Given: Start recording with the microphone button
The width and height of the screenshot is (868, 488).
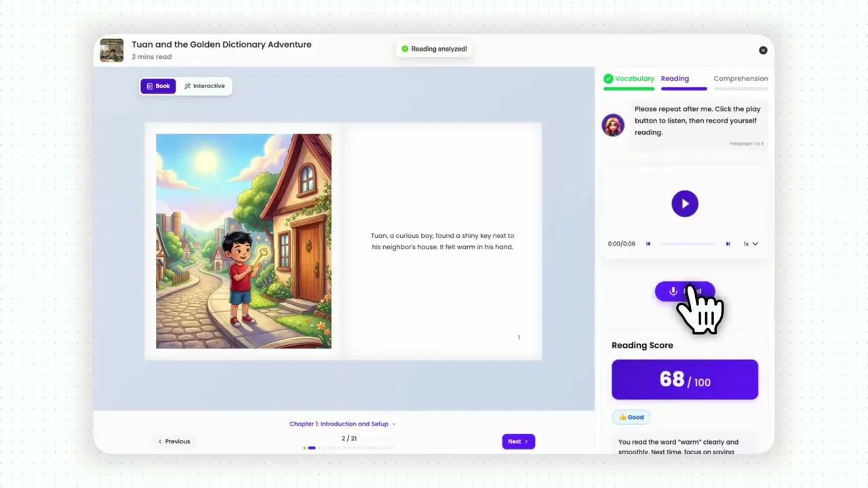Looking at the screenshot, I should (685, 291).
